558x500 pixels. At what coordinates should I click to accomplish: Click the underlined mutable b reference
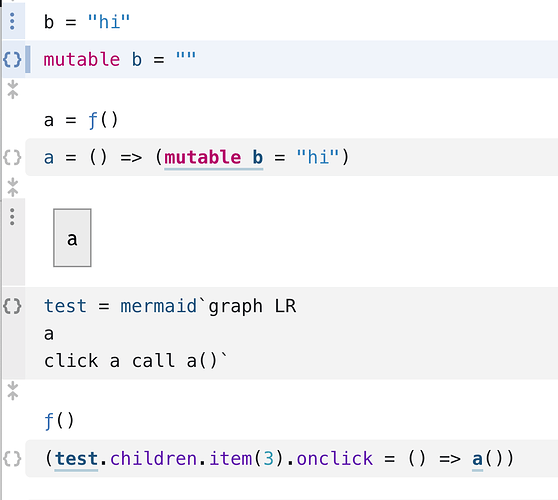(x=214, y=158)
